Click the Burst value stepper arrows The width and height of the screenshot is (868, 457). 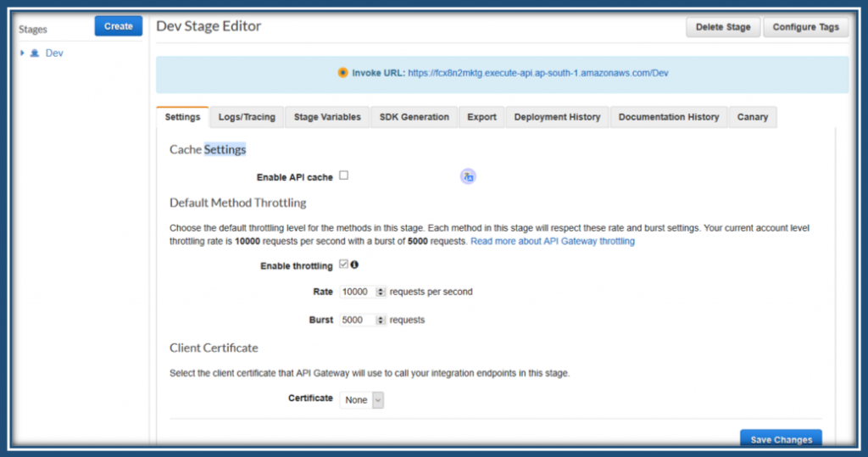[x=380, y=320]
